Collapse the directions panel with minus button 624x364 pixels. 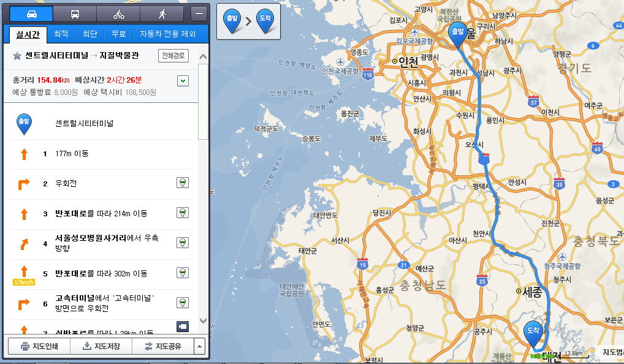pyautogui.click(x=199, y=14)
